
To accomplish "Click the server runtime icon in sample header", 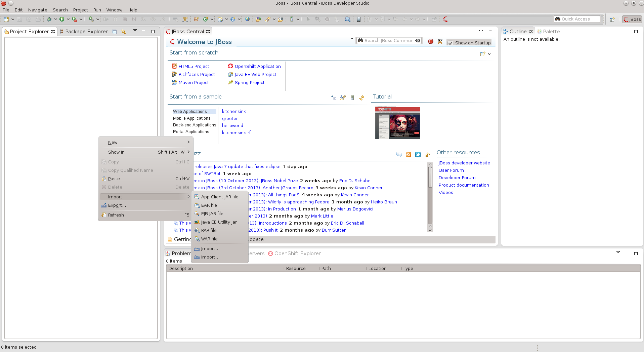I will coord(352,98).
